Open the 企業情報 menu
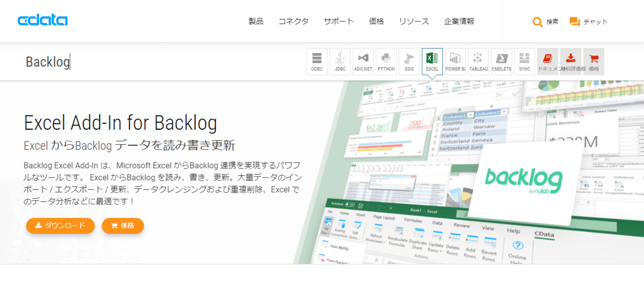 coord(459,21)
